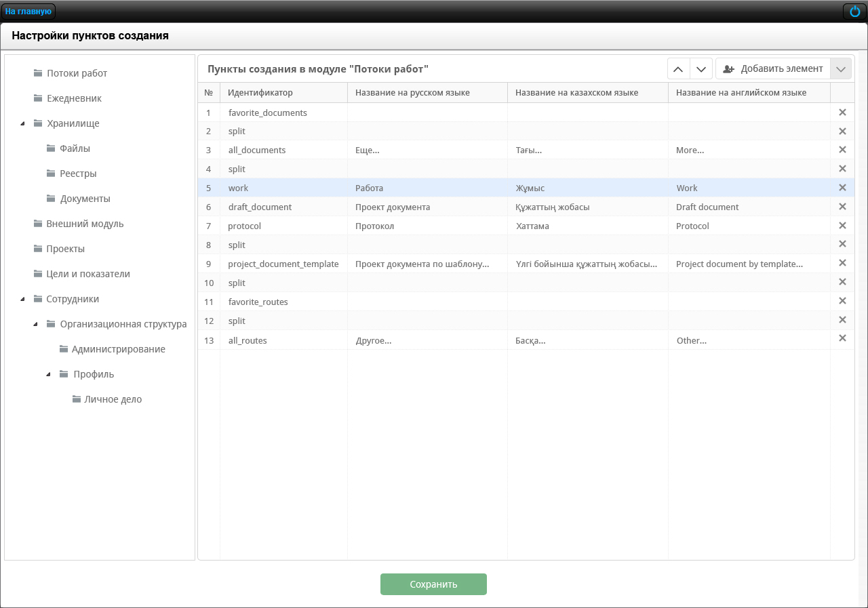This screenshot has width=868, height=608.
Task: Click the Тағы... cell
Action: tap(588, 150)
